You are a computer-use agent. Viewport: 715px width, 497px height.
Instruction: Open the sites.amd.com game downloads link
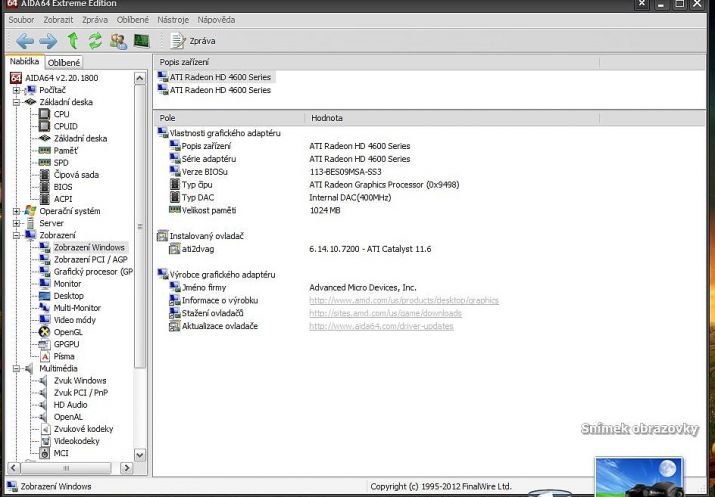click(385, 313)
